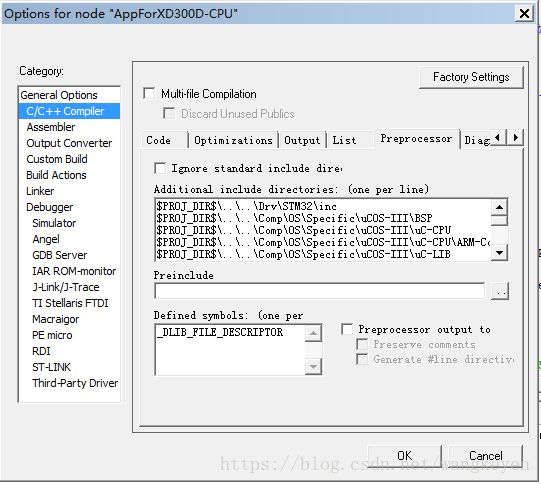Click Defined symbols scroll up arrow
This screenshot has height=484, width=541.
pyautogui.click(x=313, y=333)
